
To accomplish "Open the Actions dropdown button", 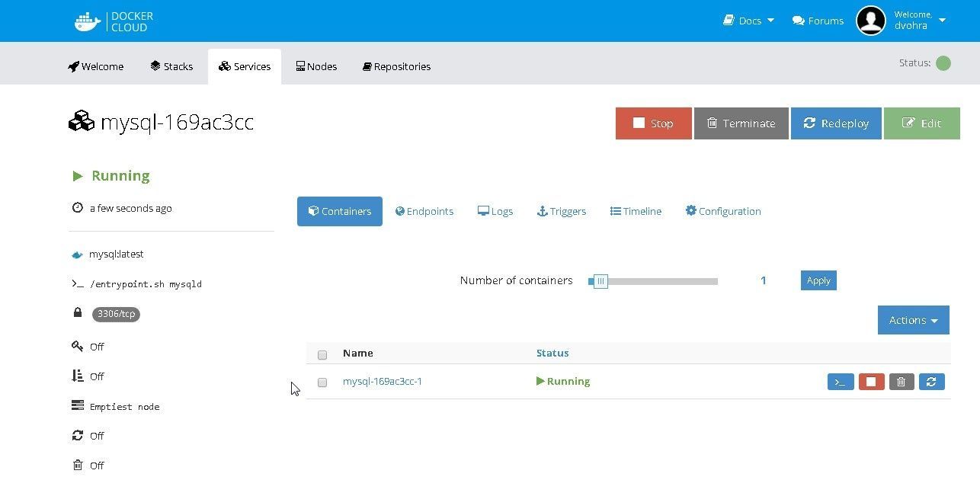I will pyautogui.click(x=913, y=320).
